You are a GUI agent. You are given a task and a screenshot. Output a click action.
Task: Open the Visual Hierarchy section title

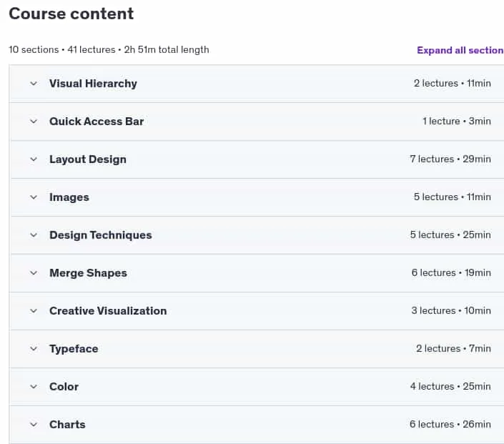[93, 84]
